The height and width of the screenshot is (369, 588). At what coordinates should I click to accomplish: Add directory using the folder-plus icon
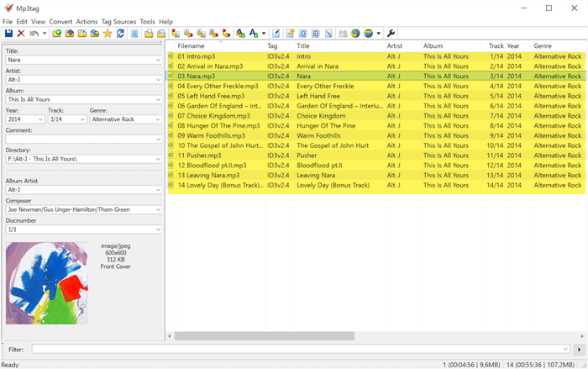tap(70, 34)
